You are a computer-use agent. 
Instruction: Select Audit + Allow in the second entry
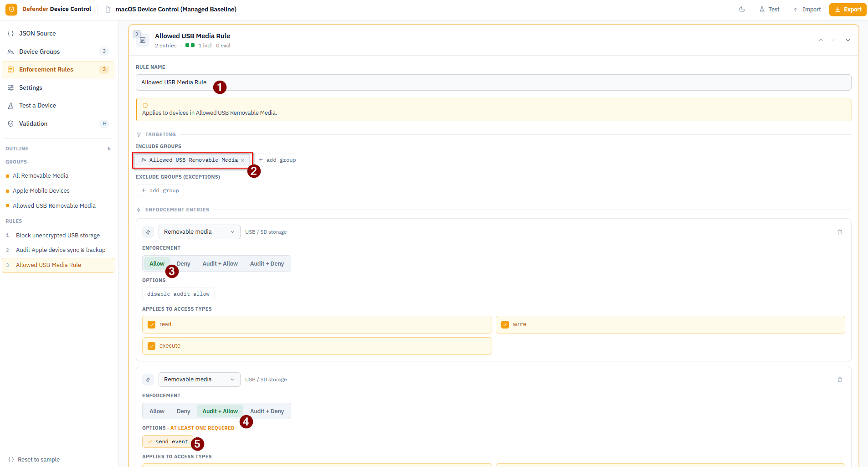pyautogui.click(x=220, y=411)
